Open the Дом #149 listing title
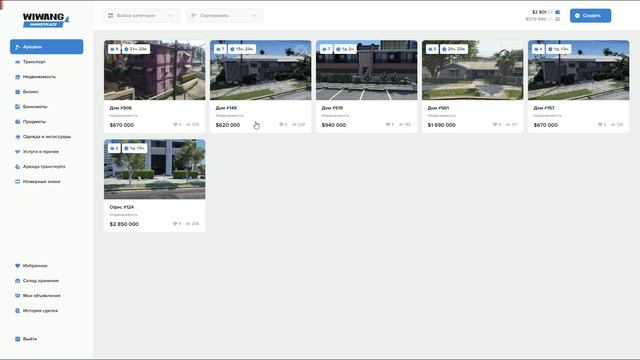Image resolution: width=640 pixels, height=360 pixels. [226, 108]
